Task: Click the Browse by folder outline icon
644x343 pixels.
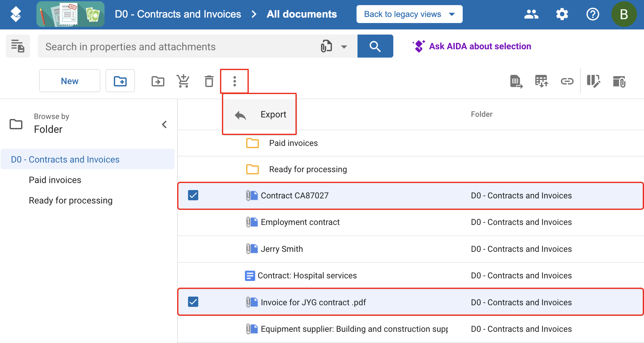Action: [x=16, y=124]
